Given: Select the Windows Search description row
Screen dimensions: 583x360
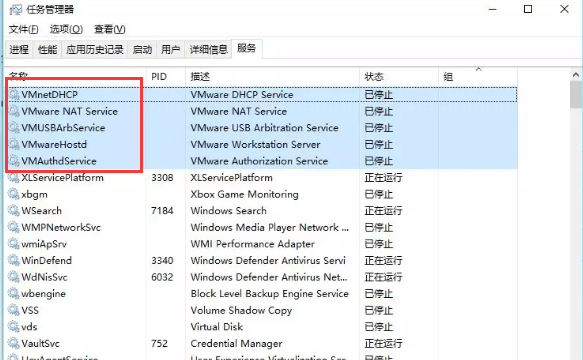Looking at the screenshot, I should point(228,210).
